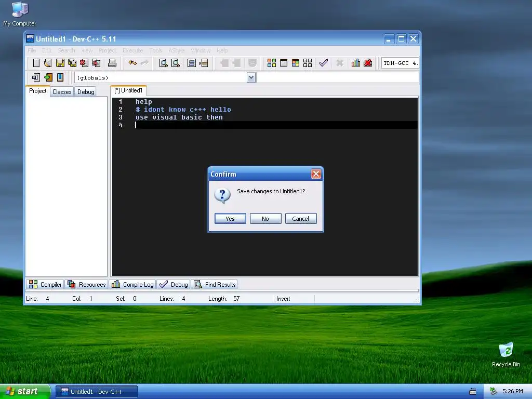This screenshot has height=399, width=532.
Task: Click the Compile toolbar icon
Action: tap(271, 63)
